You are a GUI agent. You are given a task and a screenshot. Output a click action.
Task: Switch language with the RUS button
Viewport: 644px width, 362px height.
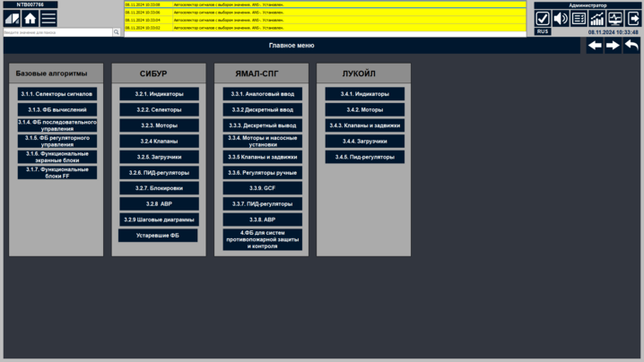click(x=543, y=32)
